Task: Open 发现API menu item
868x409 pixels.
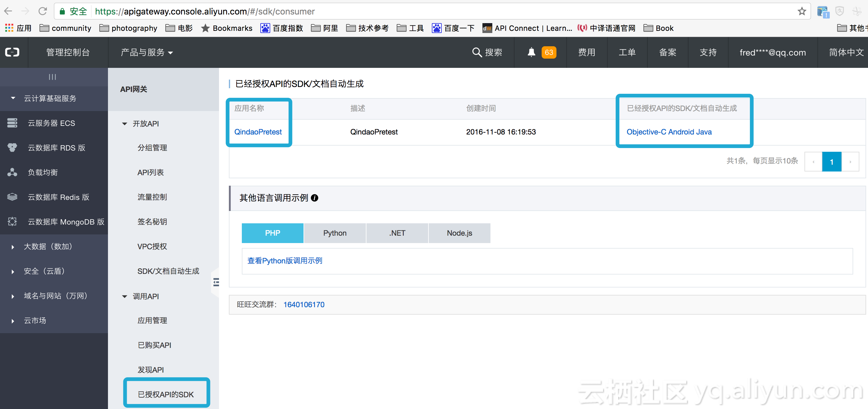Action: pos(151,370)
